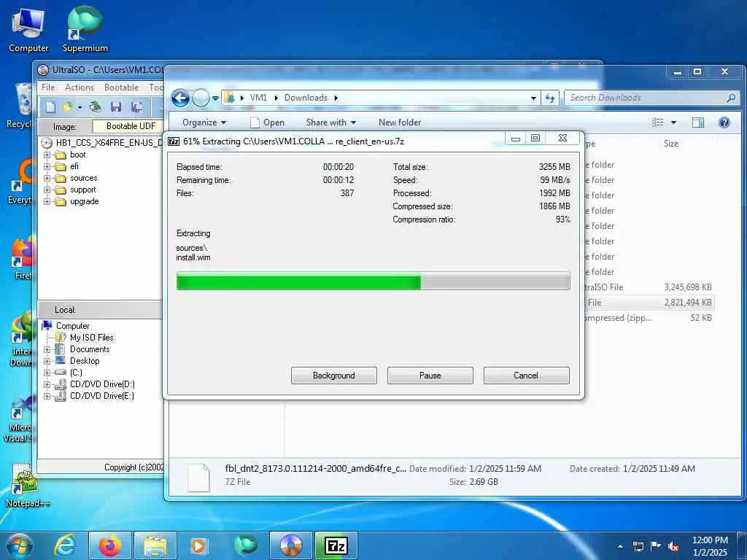
Task: Click the Open file icon in UltraISO toolbar
Action: pos(68,107)
